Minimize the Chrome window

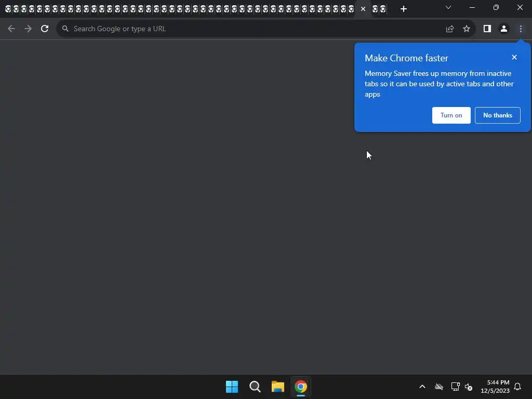click(472, 7)
